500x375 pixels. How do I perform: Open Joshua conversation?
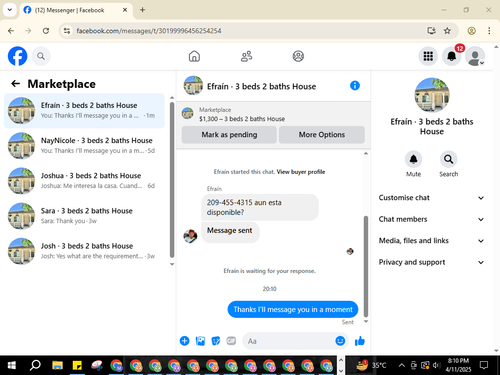tap(84, 181)
